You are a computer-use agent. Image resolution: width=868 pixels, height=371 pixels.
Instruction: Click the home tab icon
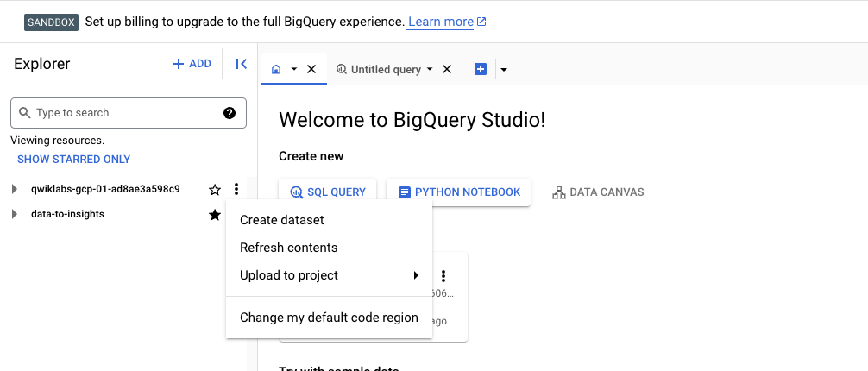pyautogui.click(x=276, y=69)
